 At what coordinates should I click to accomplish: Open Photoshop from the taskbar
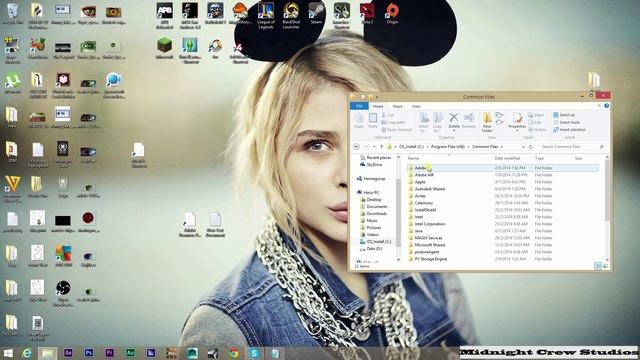tap(89, 353)
